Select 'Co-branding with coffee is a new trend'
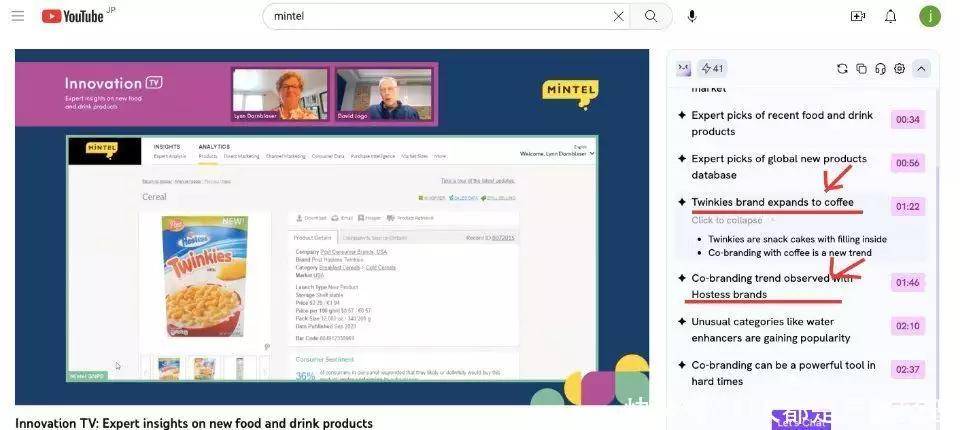960x430 pixels. (x=790, y=252)
